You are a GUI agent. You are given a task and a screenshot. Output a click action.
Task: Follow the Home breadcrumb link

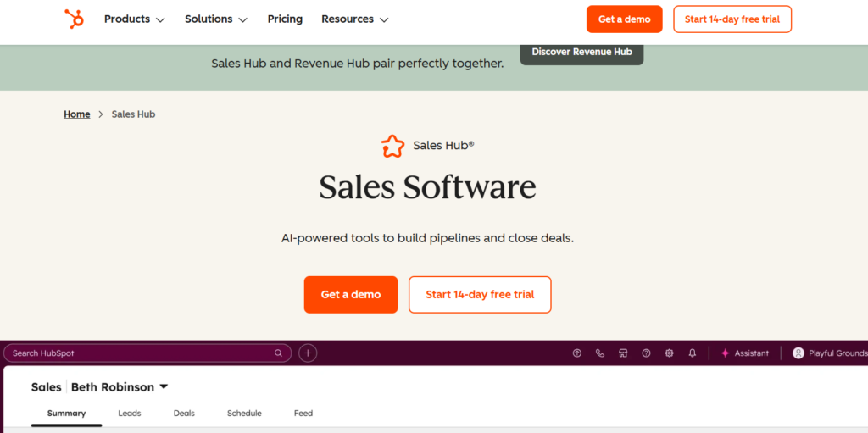click(77, 114)
